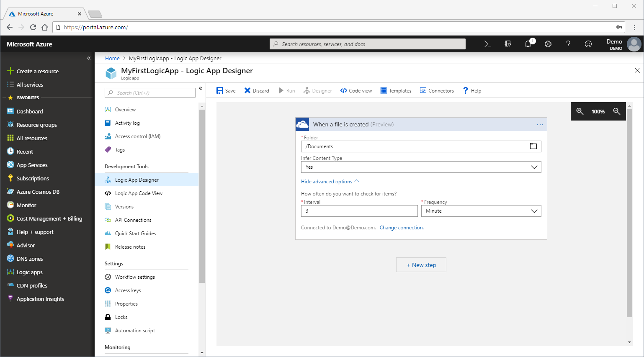
Task: Reload the browser page
Action: pos(33,27)
